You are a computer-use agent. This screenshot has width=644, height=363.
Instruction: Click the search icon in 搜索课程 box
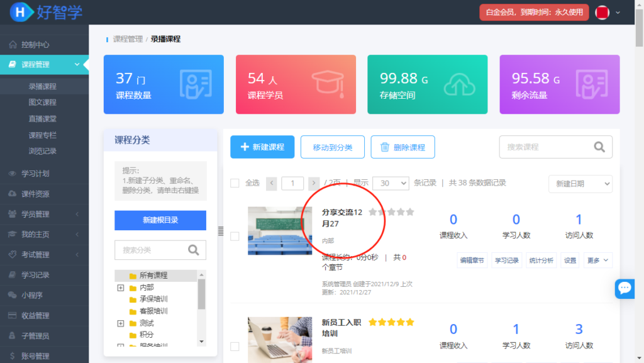[x=599, y=147]
